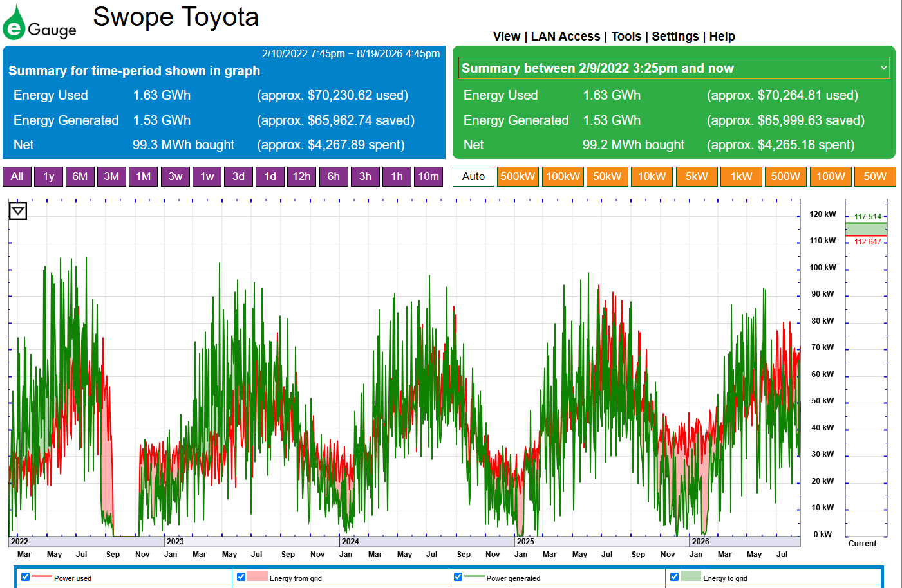
Task: Toggle the Energy to grid checkbox
Action: (675, 577)
